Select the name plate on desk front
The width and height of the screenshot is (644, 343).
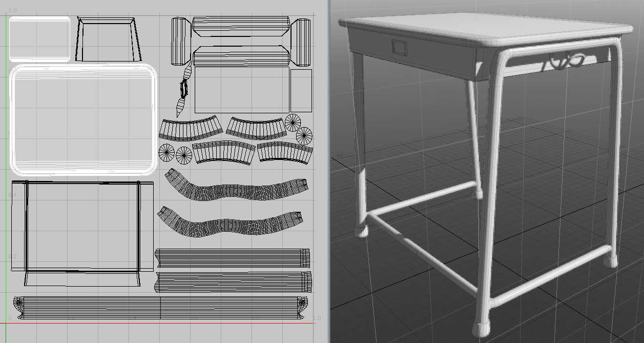tap(399, 47)
